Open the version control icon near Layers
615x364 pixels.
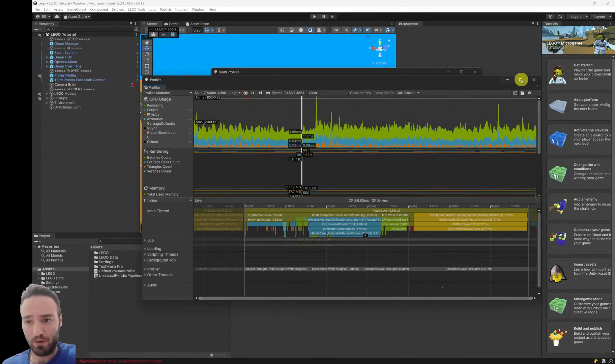point(550,16)
